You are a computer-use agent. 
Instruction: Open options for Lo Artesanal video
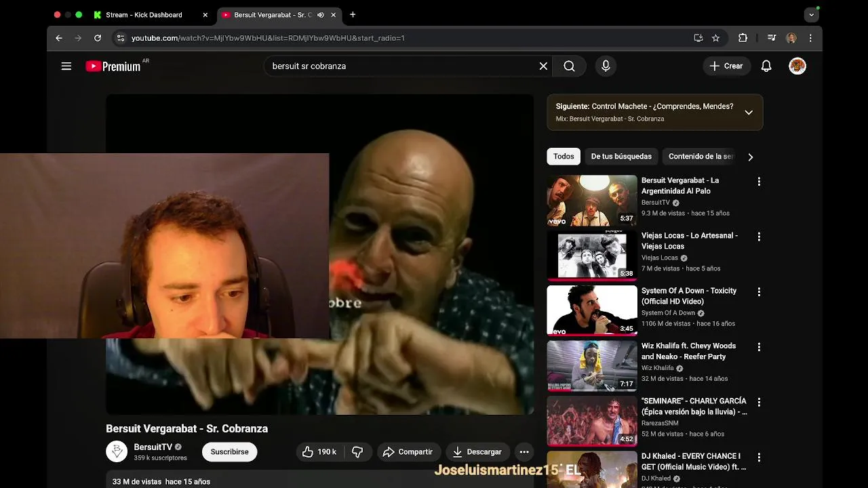759,237
